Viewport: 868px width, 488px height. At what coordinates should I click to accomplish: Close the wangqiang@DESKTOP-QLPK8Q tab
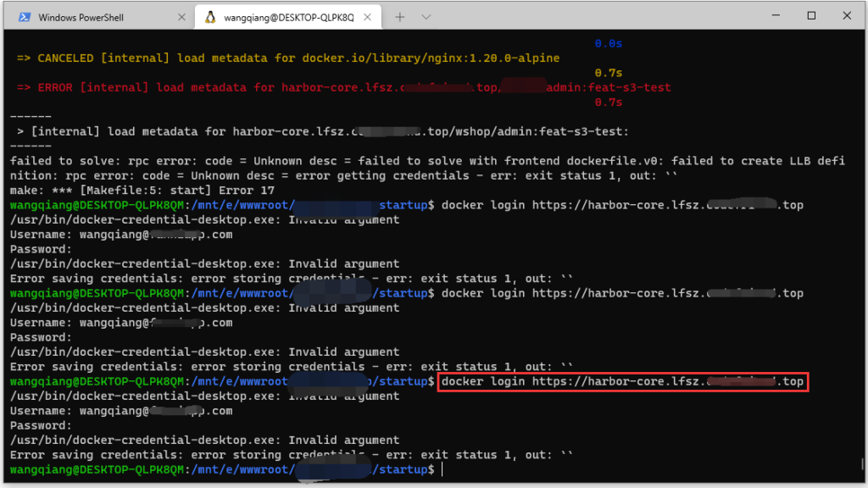coord(372,17)
